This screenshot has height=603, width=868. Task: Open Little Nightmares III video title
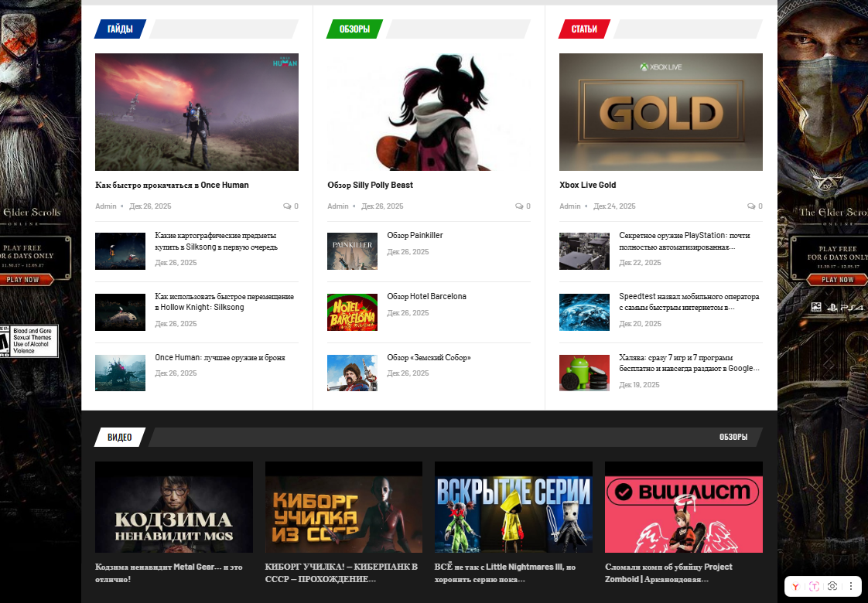505,573
